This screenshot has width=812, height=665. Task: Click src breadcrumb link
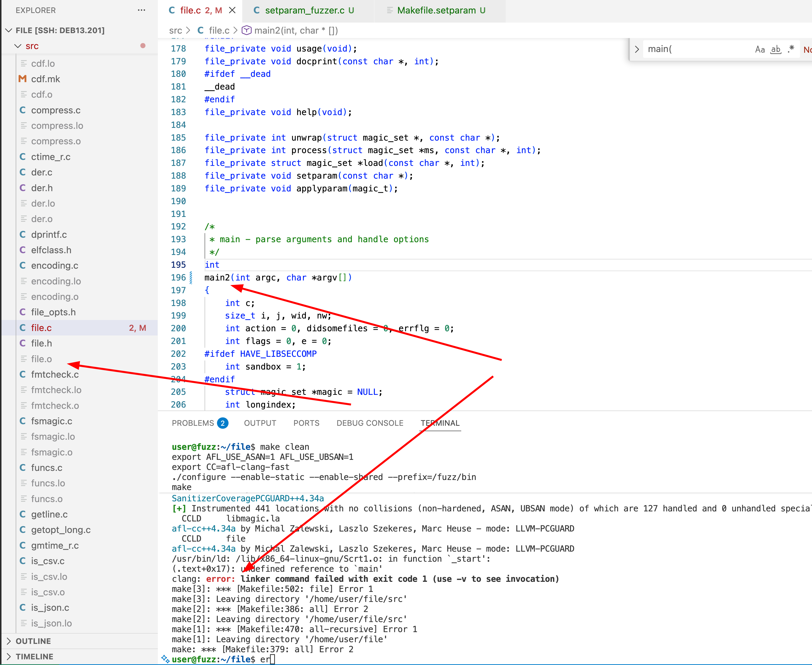click(x=176, y=30)
